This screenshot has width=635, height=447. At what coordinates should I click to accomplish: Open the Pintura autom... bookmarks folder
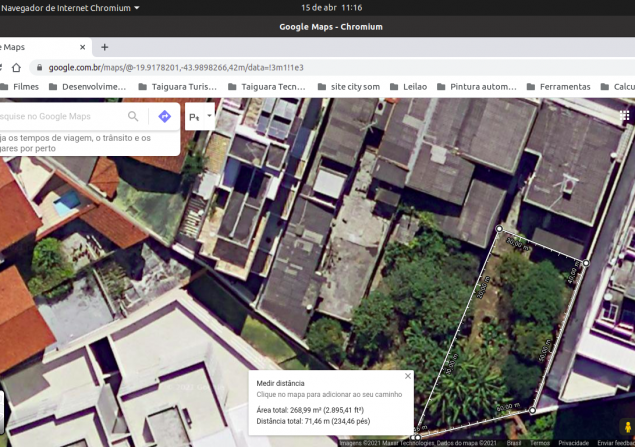(477, 87)
